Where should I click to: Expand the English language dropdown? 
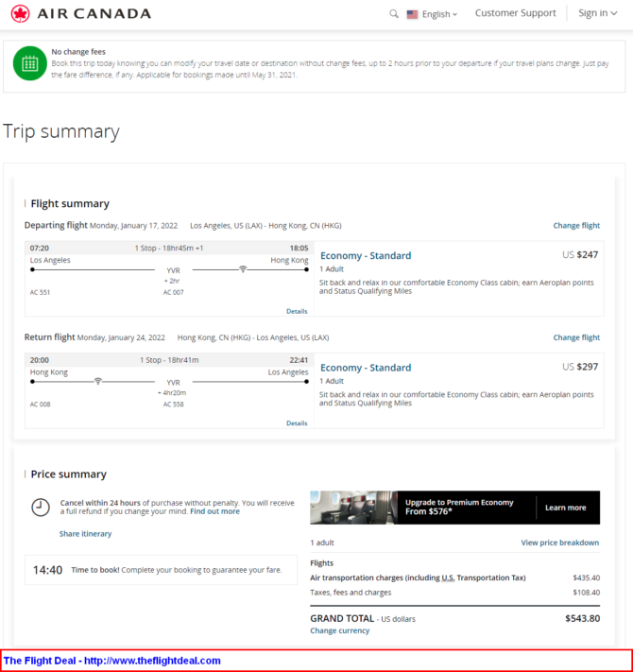click(439, 14)
